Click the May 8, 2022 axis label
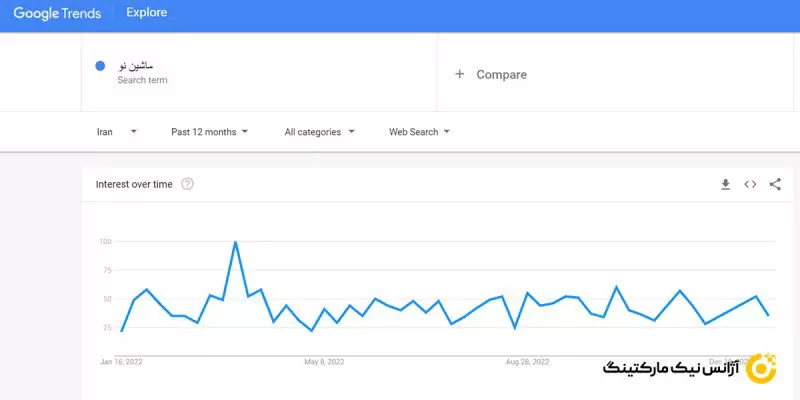Viewport: 800px width, 400px height. click(x=324, y=361)
